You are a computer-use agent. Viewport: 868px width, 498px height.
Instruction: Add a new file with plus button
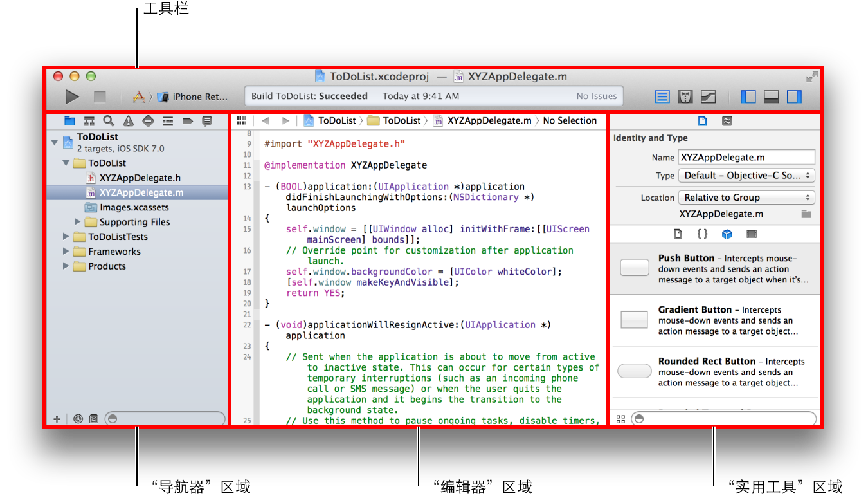(57, 419)
